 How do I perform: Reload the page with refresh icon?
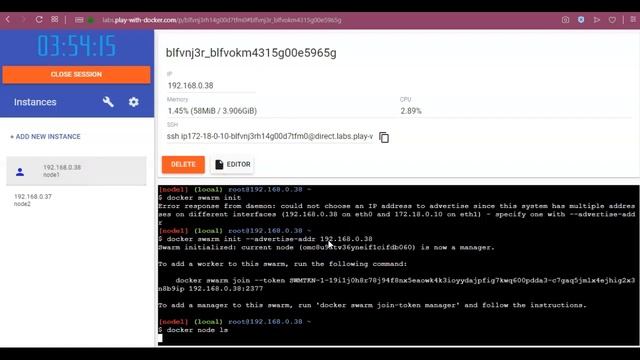coord(39,20)
